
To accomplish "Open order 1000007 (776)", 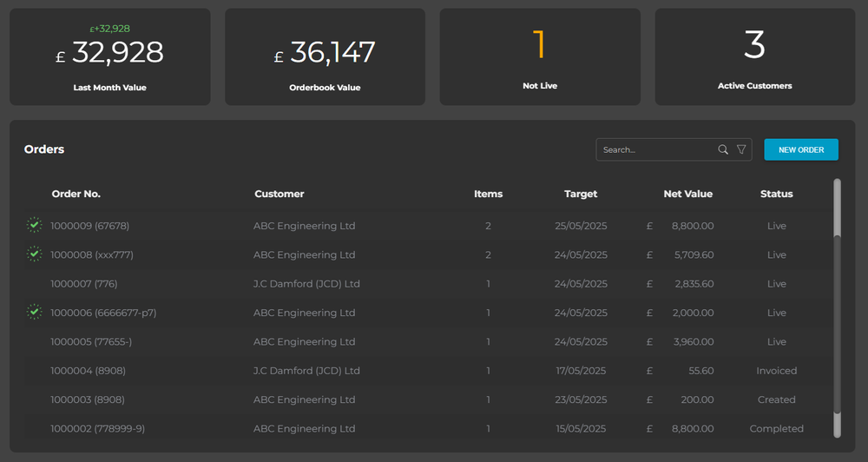I will (x=83, y=284).
